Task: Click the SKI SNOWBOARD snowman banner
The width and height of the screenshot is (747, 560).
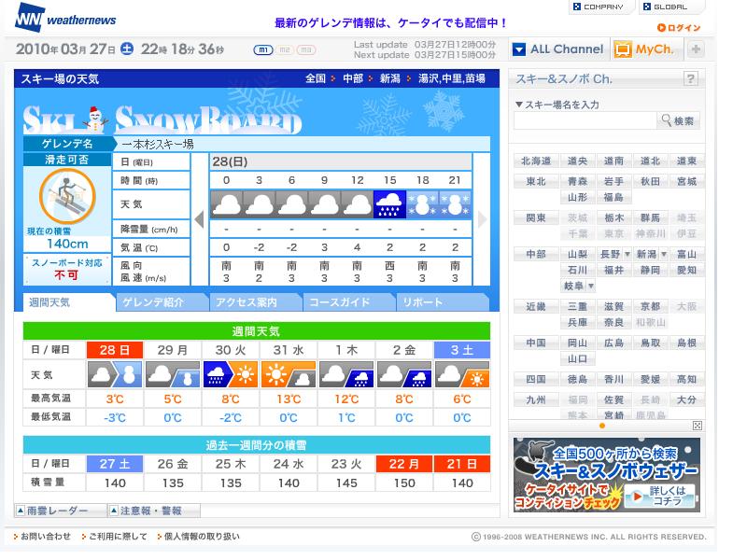Action: coord(162,119)
